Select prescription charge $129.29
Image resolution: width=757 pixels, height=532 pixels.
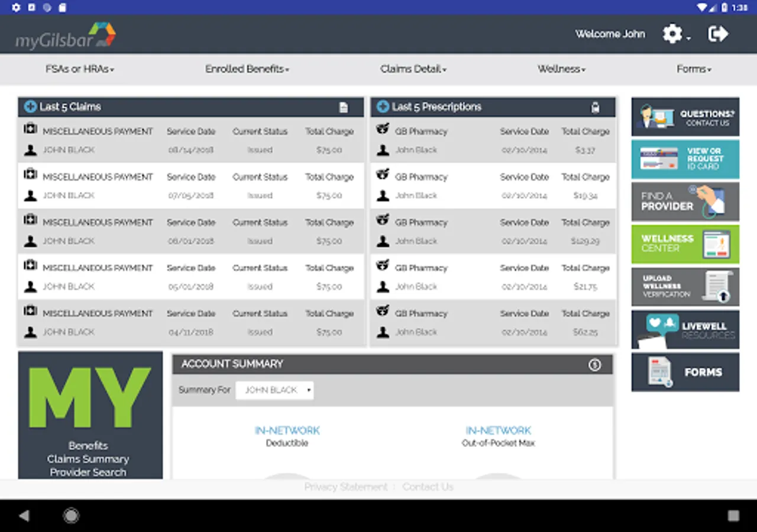585,241
